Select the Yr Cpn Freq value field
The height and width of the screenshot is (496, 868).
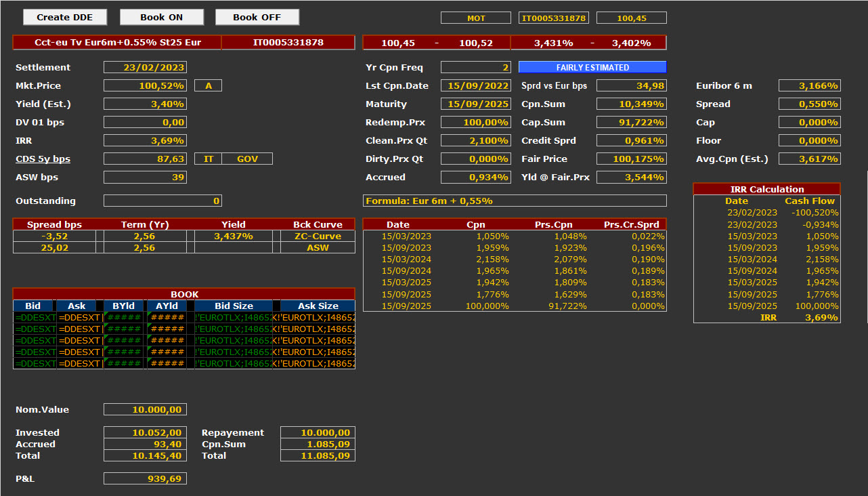click(x=475, y=68)
